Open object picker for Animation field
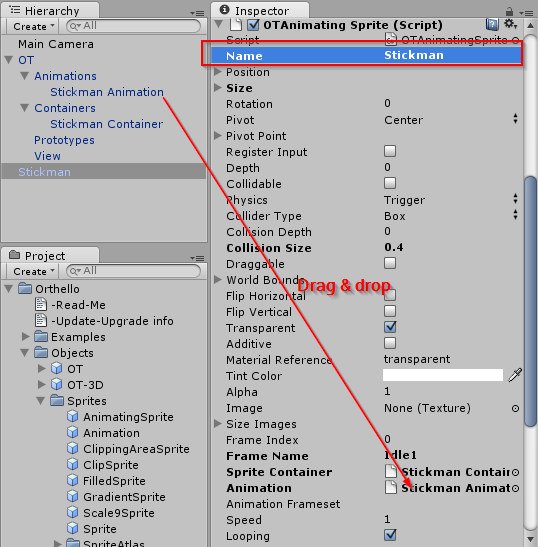Viewport: 538px width, 547px height. (x=515, y=488)
